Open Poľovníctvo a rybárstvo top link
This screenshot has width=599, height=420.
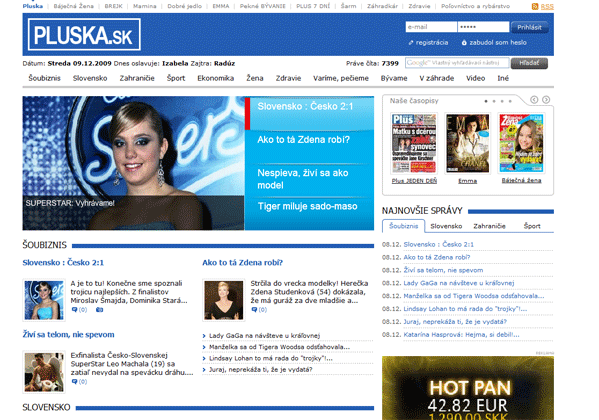click(x=475, y=6)
